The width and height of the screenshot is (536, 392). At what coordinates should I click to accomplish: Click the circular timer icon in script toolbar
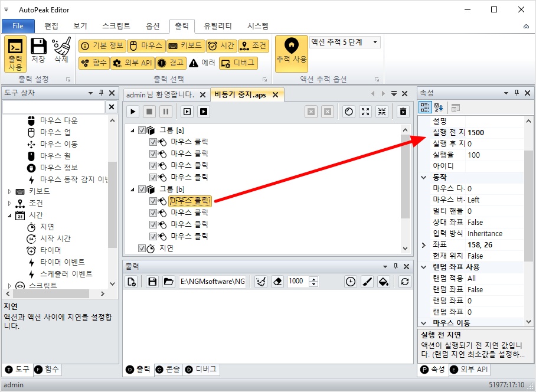point(349,112)
